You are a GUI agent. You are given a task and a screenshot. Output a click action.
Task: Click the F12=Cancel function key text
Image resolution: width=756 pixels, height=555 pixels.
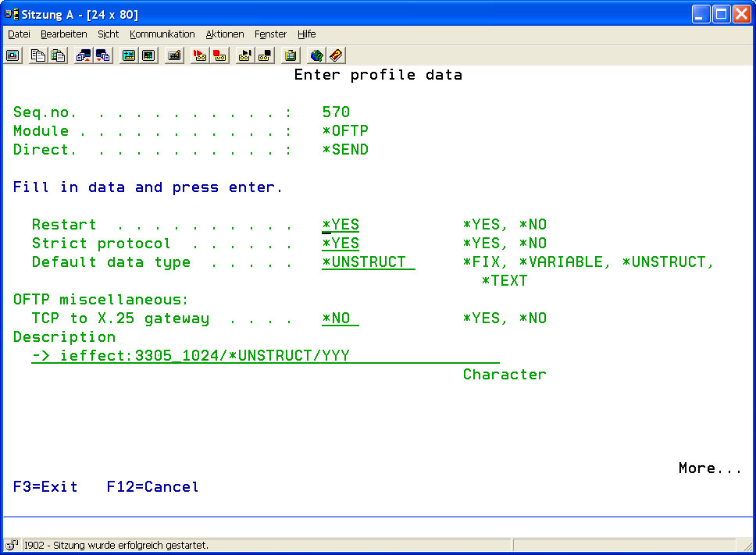(152, 487)
